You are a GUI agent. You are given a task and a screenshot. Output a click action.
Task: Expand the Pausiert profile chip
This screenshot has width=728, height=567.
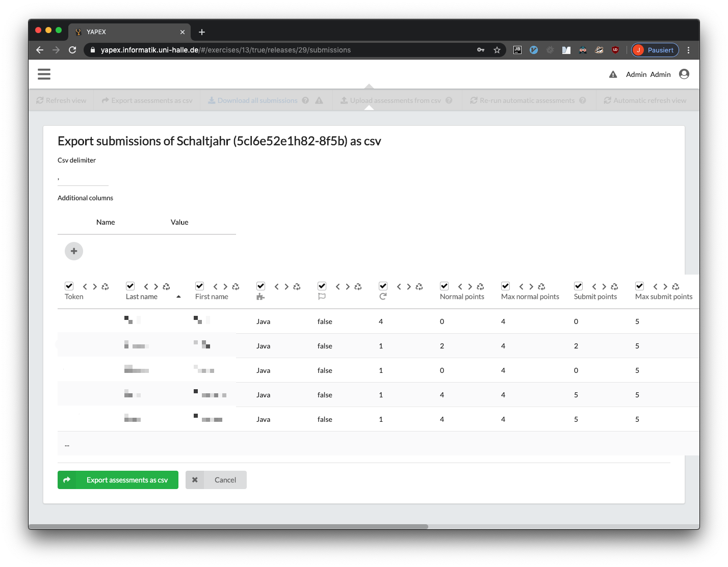click(x=655, y=50)
